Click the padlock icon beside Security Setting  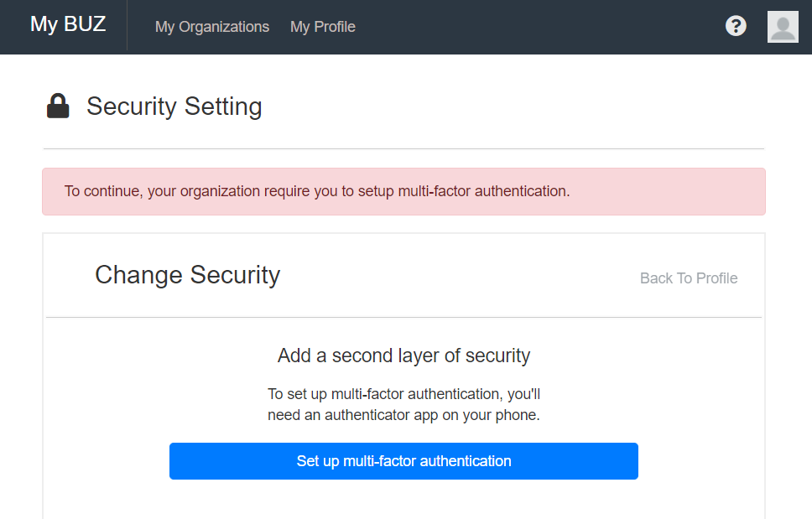pyautogui.click(x=58, y=106)
